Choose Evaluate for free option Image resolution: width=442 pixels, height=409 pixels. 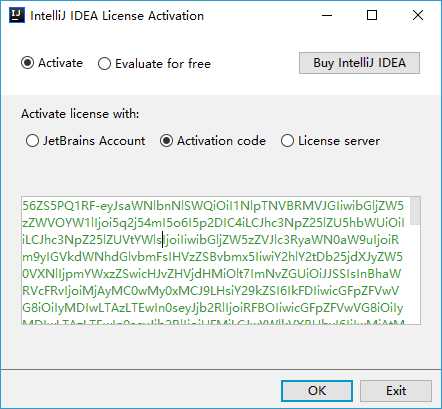coord(104,63)
